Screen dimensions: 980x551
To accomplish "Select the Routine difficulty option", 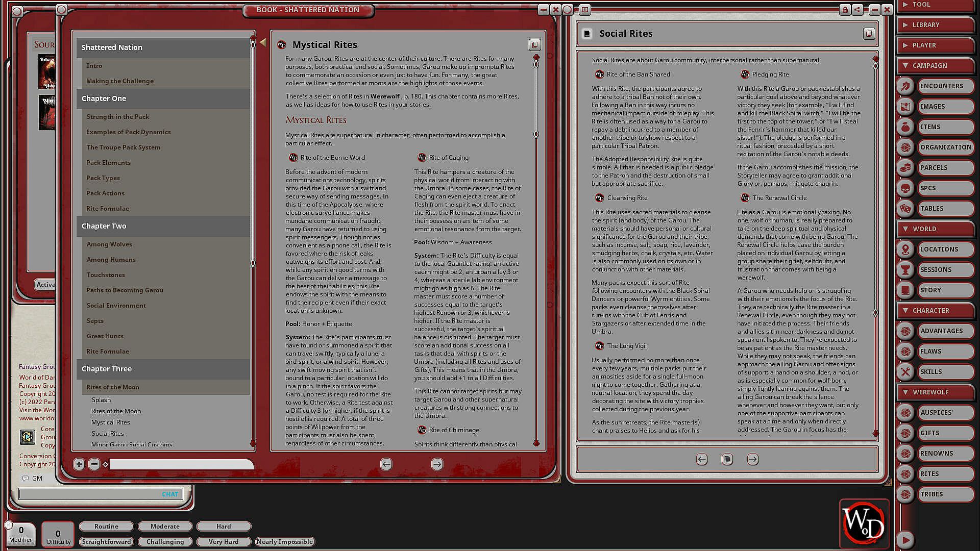I will point(106,527).
